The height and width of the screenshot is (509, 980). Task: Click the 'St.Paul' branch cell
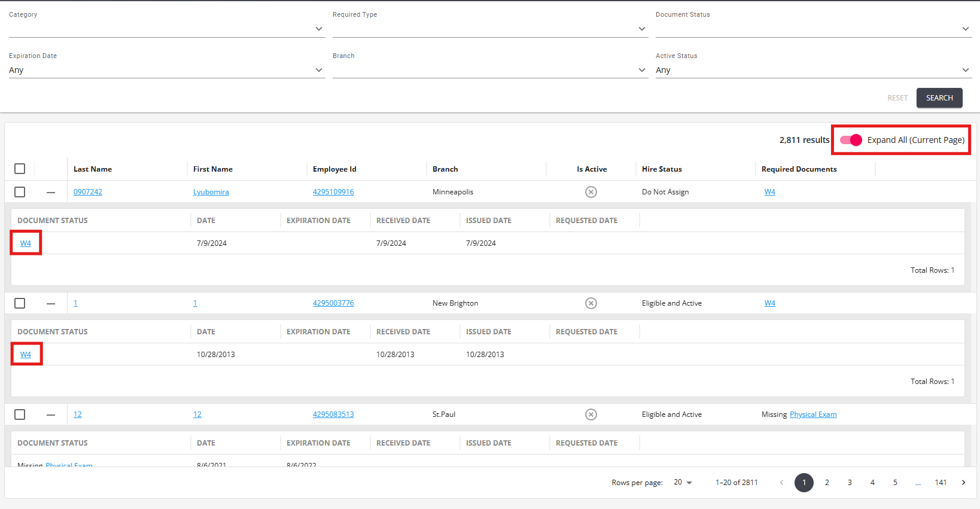[x=444, y=414]
